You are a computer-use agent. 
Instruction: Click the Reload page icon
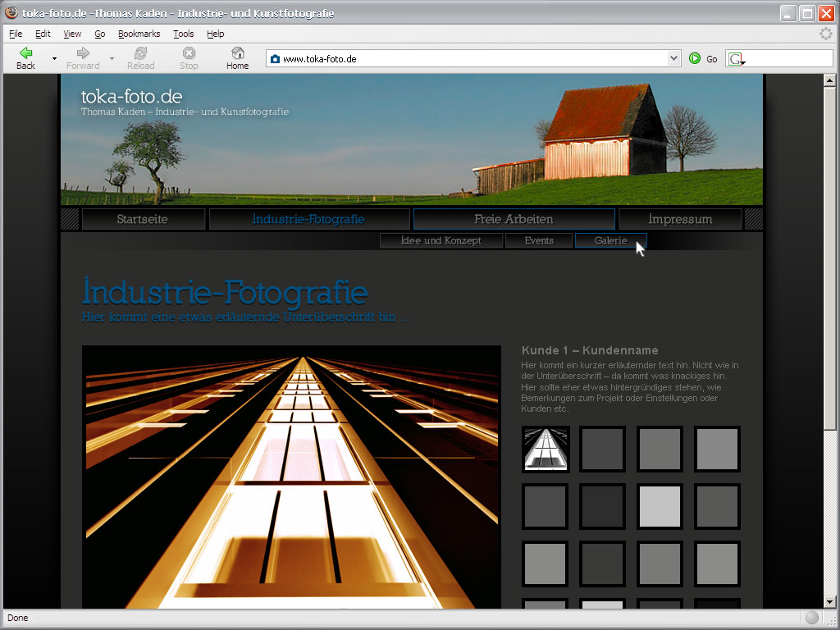pyautogui.click(x=140, y=53)
